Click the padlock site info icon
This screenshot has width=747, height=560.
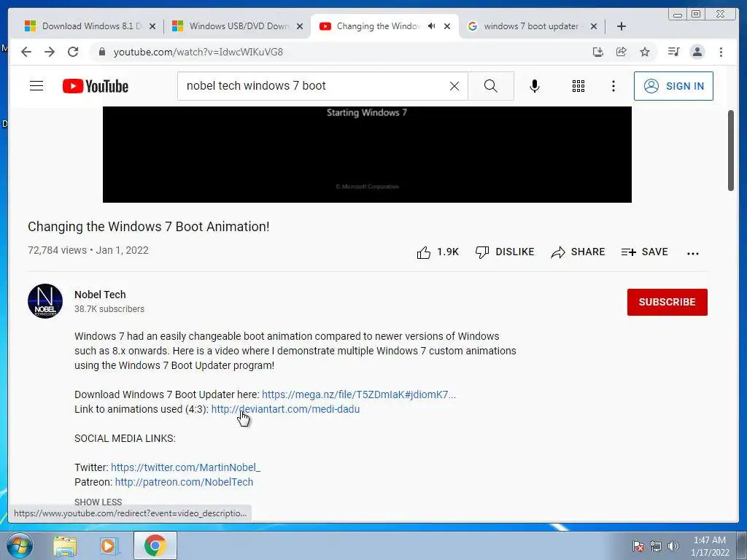(101, 52)
